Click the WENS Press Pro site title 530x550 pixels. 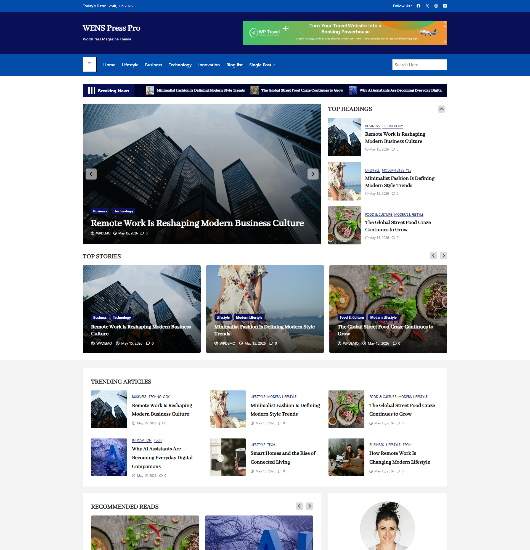coord(112,28)
